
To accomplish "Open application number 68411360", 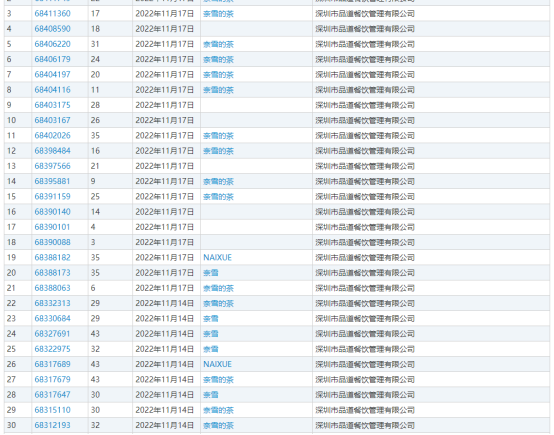I will (52, 14).
